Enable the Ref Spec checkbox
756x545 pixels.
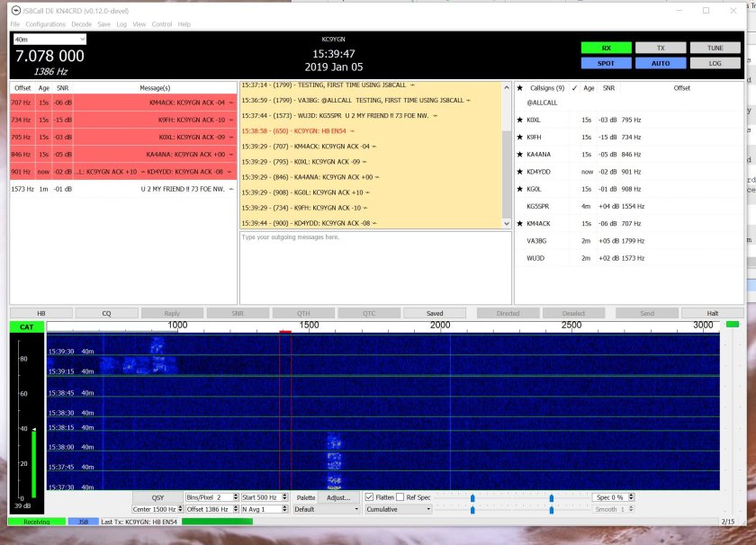pos(401,497)
